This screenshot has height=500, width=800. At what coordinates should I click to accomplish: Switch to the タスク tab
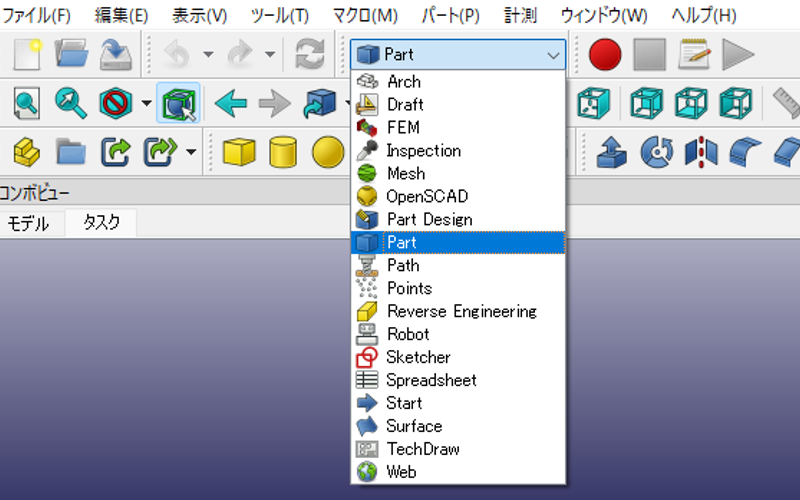tap(101, 222)
